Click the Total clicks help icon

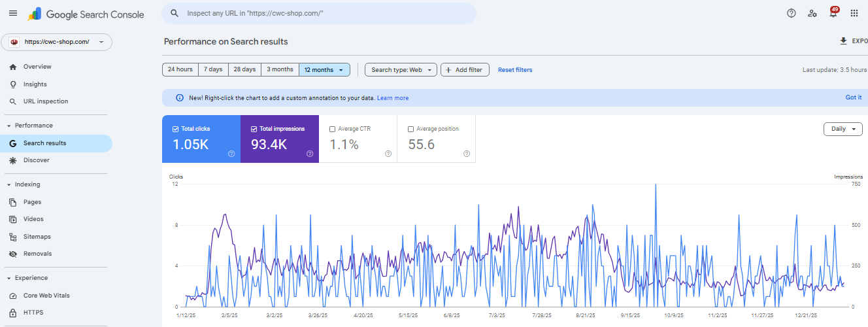click(x=231, y=154)
